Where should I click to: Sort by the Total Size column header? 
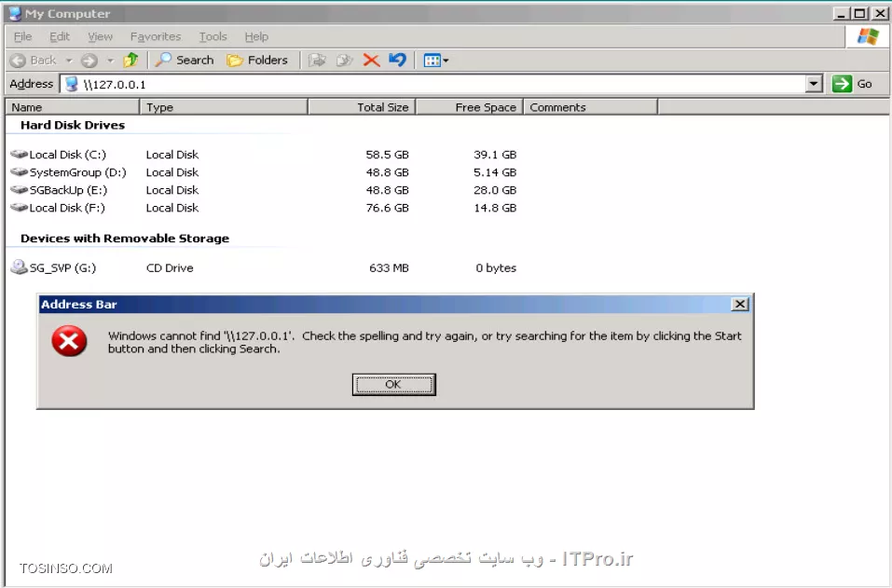coord(362,107)
